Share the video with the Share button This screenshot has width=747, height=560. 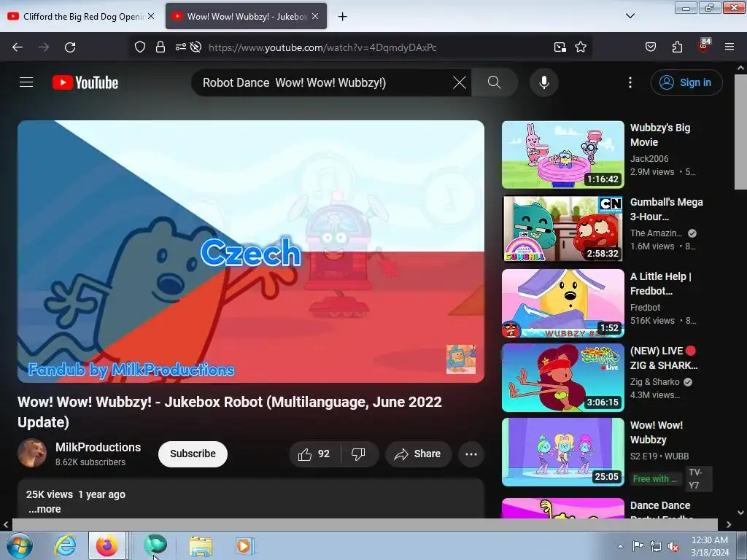pyautogui.click(x=417, y=454)
